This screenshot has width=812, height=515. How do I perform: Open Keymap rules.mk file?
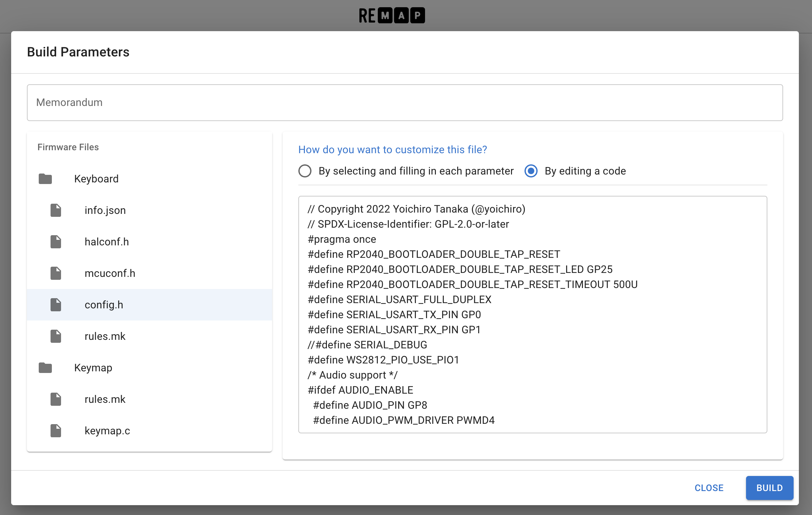tap(149, 399)
